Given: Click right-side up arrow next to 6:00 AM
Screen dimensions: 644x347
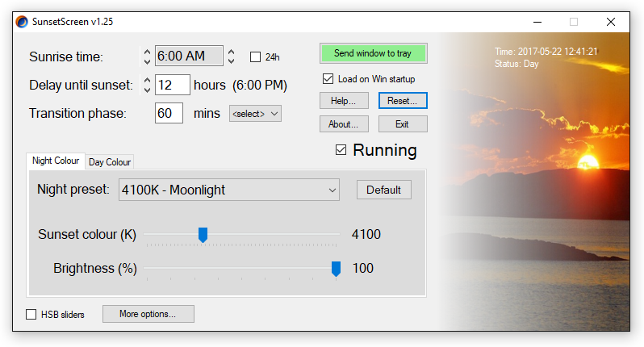Looking at the screenshot, I should (x=232, y=52).
